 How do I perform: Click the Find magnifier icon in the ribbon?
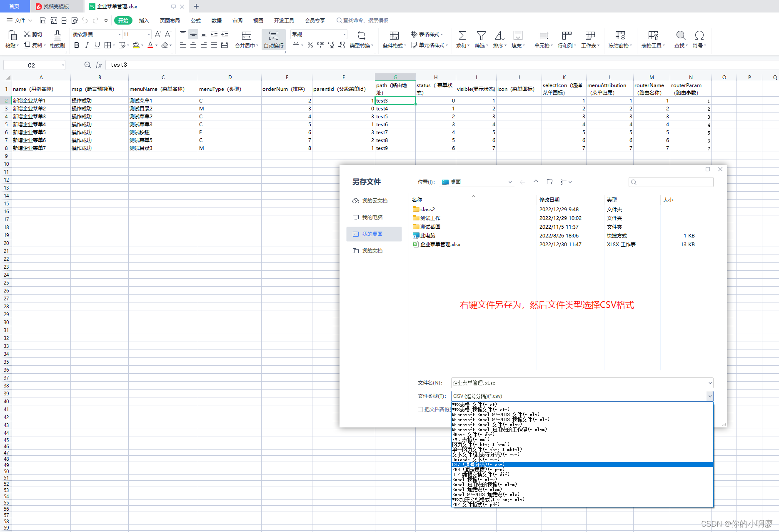(681, 35)
